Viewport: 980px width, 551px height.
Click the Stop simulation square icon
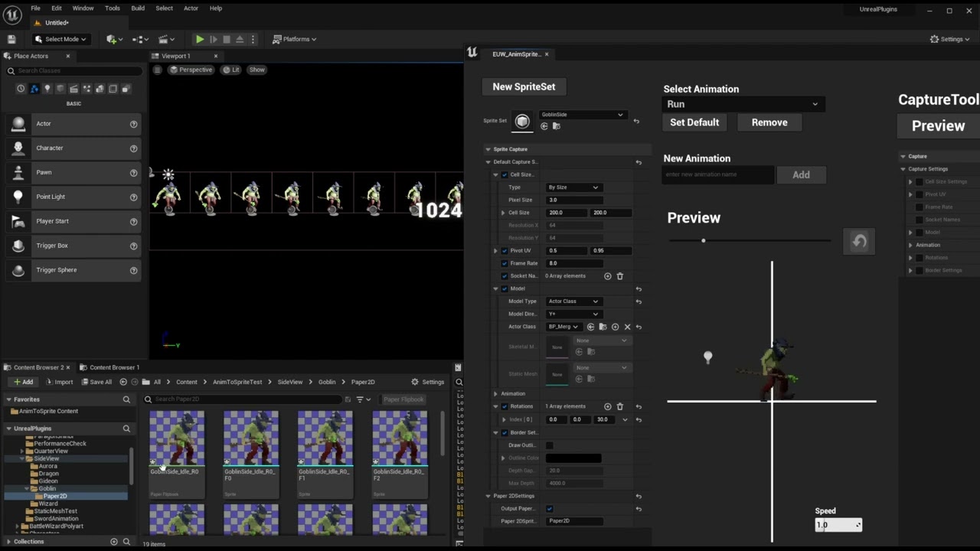[226, 39]
